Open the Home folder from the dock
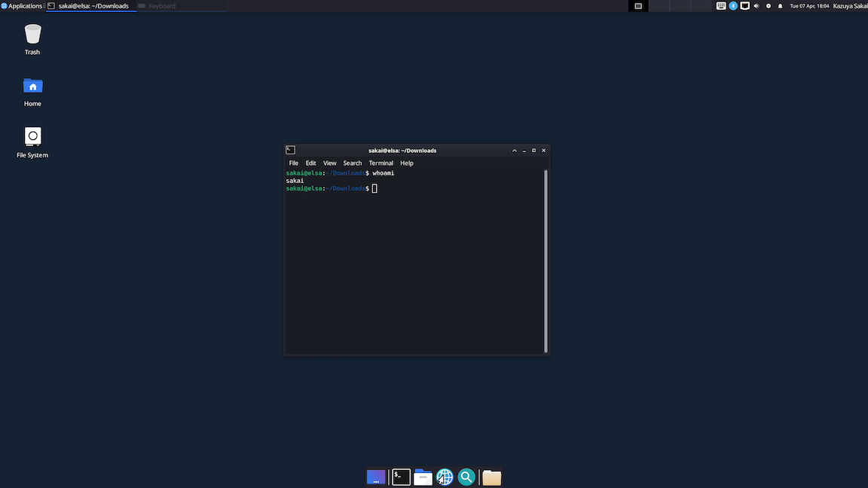This screenshot has height=488, width=868. (x=491, y=477)
